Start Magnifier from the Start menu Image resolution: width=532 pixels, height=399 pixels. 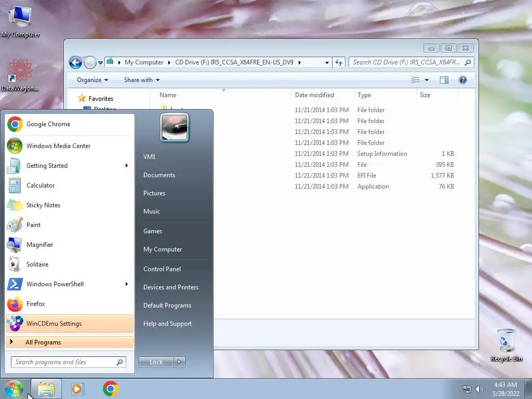coord(70,245)
